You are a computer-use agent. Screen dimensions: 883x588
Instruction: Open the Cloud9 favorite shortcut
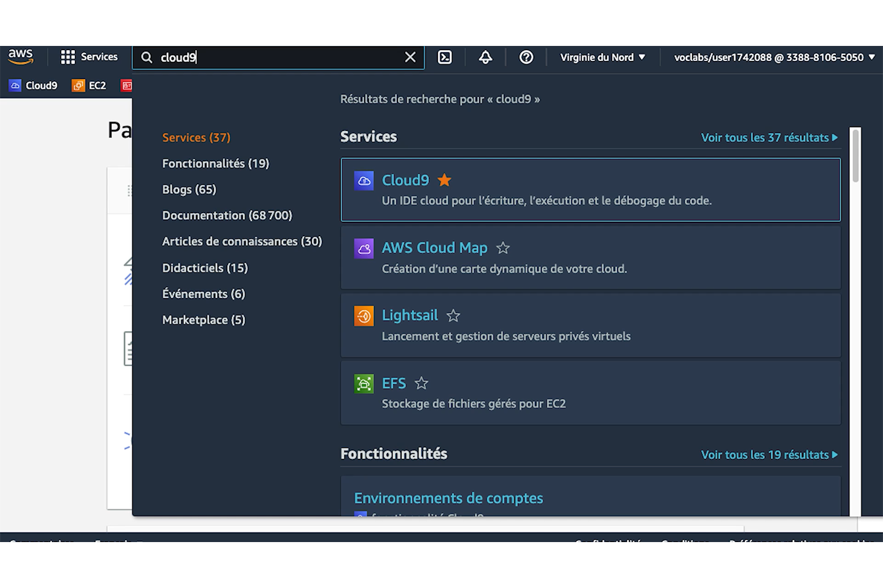click(x=33, y=86)
